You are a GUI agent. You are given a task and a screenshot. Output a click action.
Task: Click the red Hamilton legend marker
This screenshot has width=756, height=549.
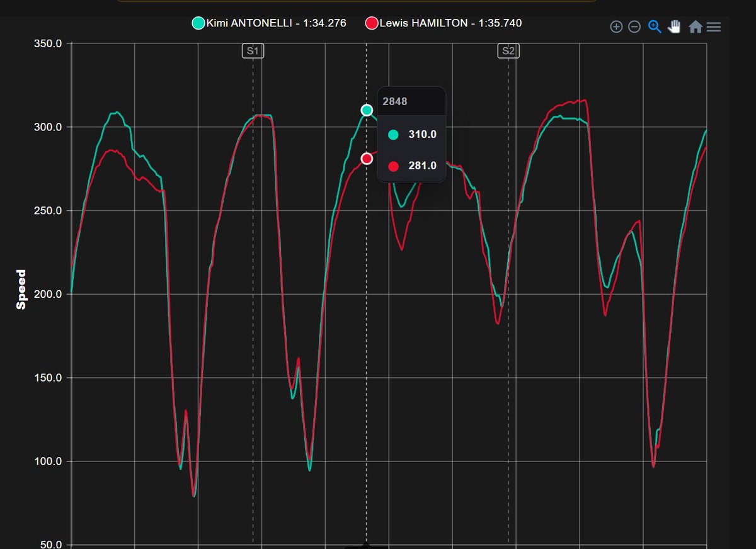(372, 24)
